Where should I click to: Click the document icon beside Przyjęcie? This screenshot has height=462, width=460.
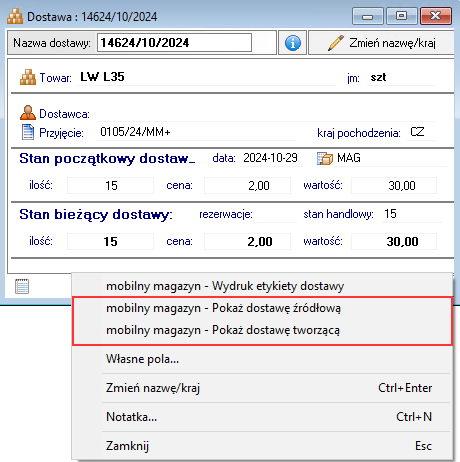pos(28,132)
